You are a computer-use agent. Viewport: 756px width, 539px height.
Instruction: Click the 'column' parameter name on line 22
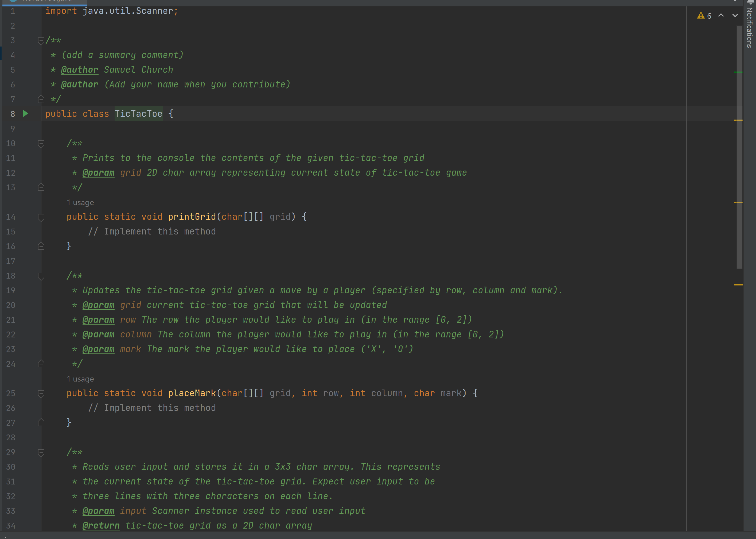pos(136,334)
